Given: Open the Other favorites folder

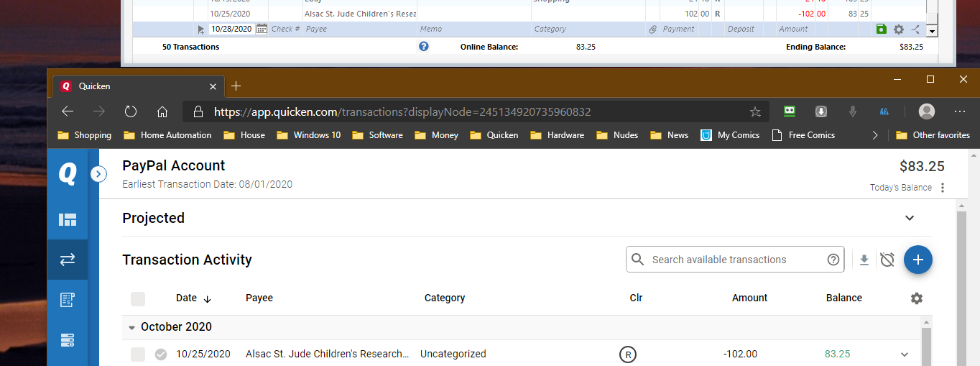Looking at the screenshot, I should pos(933,135).
